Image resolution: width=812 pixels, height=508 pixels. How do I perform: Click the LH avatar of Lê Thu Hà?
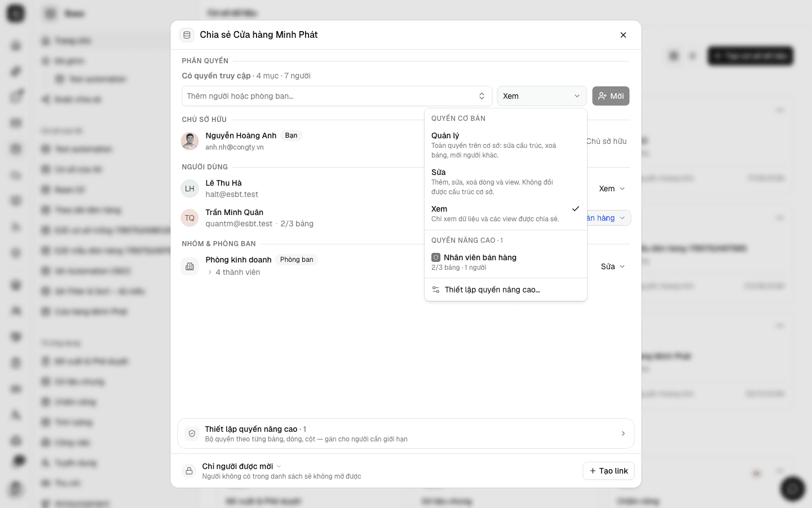point(189,189)
